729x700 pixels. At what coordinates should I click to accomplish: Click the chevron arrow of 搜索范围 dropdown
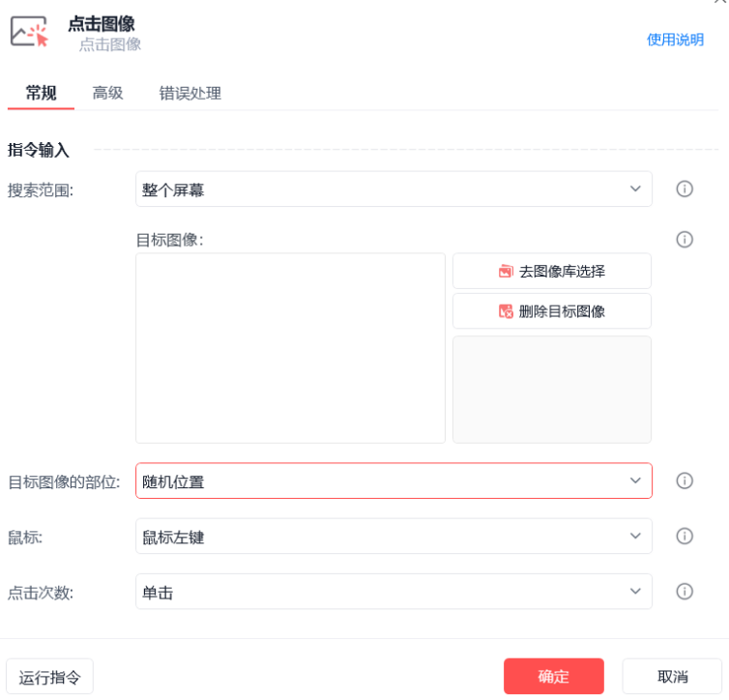[635, 189]
